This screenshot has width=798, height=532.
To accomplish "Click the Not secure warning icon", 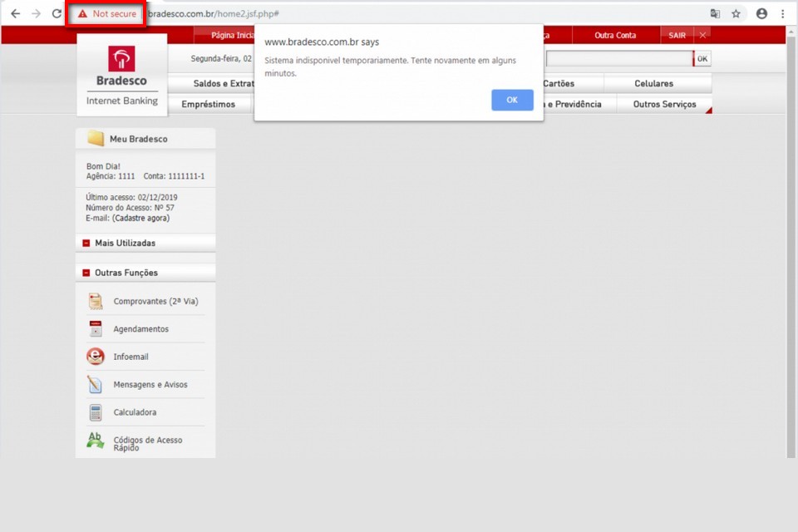I will (82, 14).
